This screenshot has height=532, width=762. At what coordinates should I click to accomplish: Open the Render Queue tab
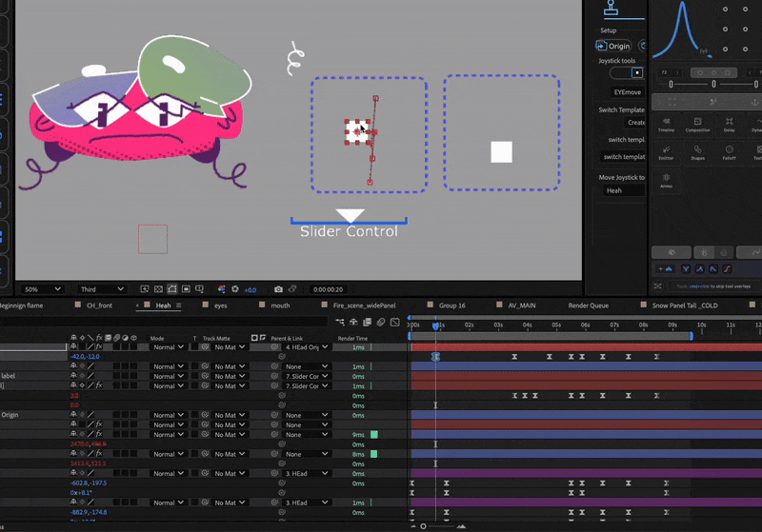click(588, 305)
